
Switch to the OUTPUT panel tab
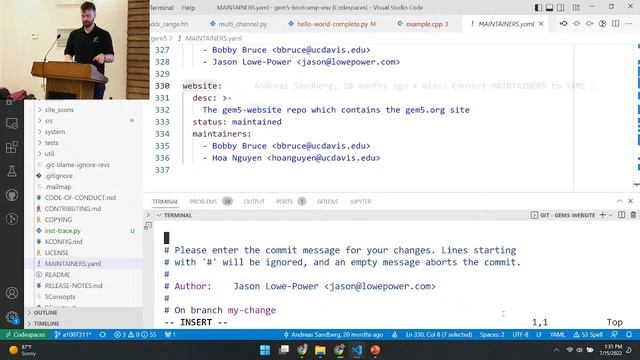[x=254, y=201]
